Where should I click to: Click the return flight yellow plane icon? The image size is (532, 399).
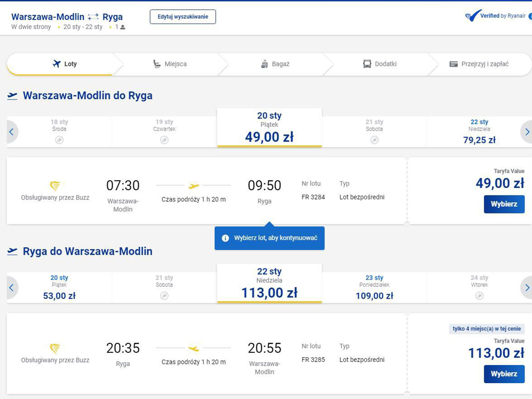point(194,348)
